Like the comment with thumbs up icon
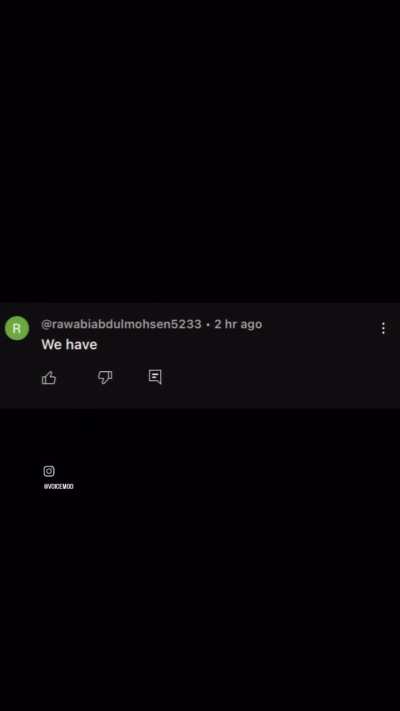The image size is (400, 711). click(49, 377)
